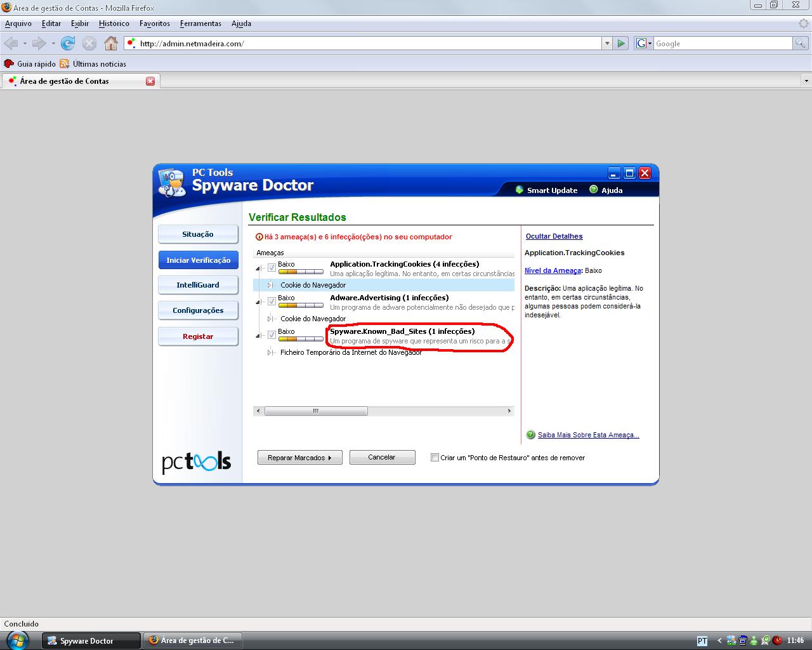This screenshot has height=650, width=812.
Task: Click the Registar button
Action: tap(198, 336)
